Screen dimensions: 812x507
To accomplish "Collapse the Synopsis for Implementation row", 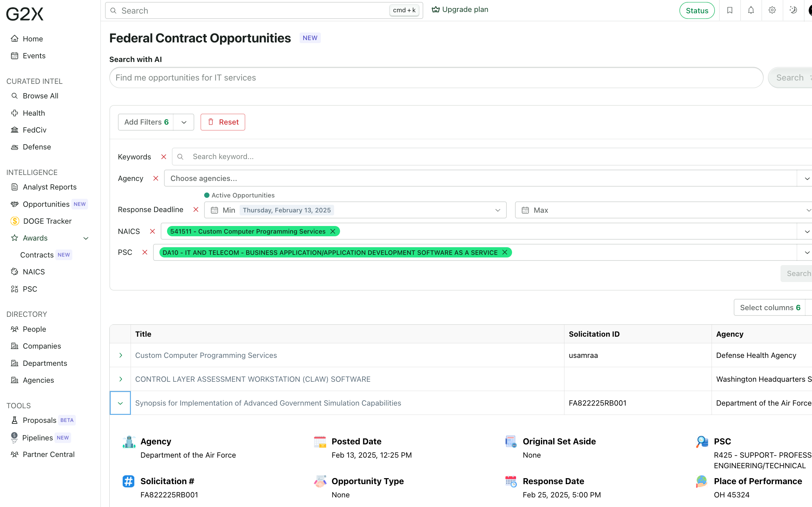I will [120, 403].
